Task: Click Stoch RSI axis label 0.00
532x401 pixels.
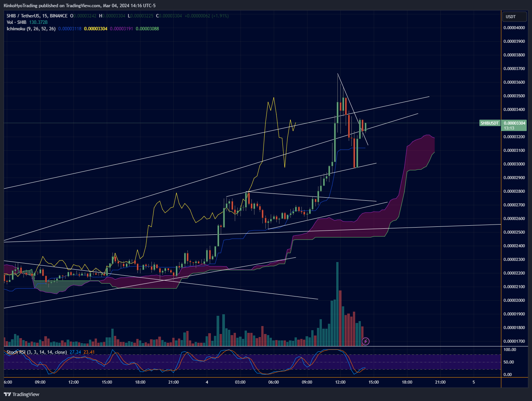Action: (507, 374)
